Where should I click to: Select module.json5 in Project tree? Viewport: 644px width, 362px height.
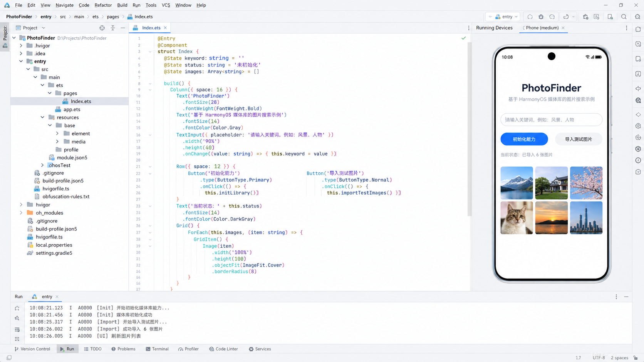click(x=72, y=157)
